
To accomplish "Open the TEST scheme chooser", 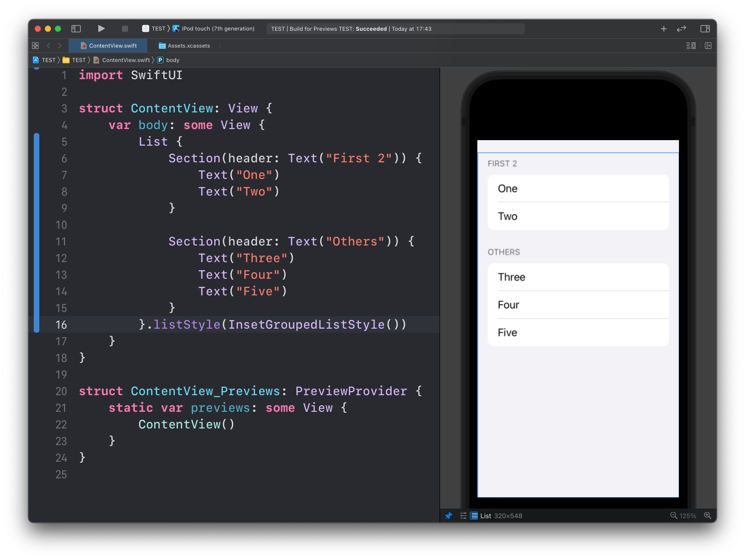I will (157, 28).
